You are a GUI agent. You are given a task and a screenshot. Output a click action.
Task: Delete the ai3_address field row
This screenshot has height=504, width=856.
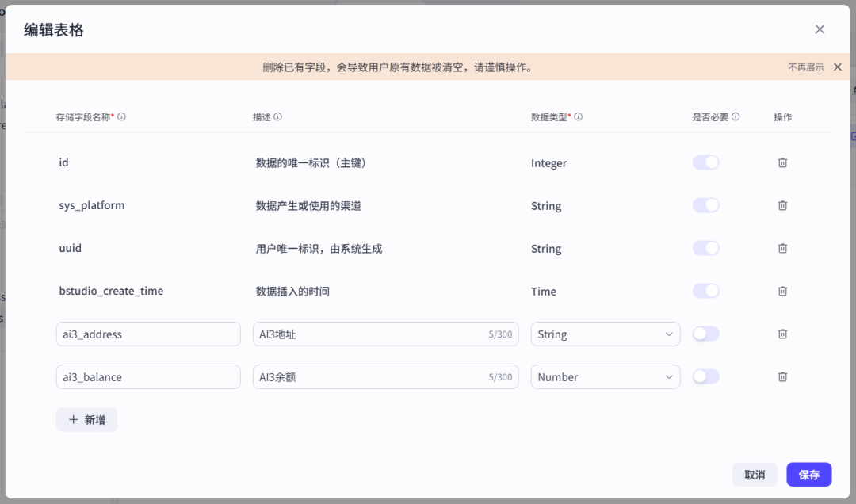(782, 334)
